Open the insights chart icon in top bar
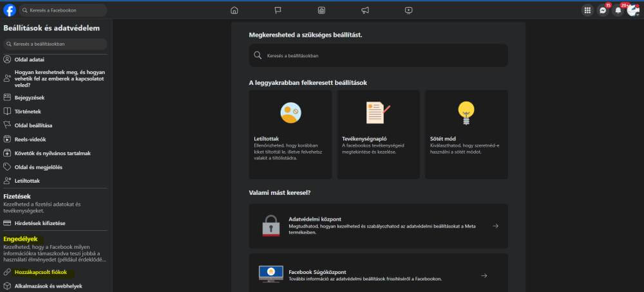644x292 pixels. (x=321, y=11)
